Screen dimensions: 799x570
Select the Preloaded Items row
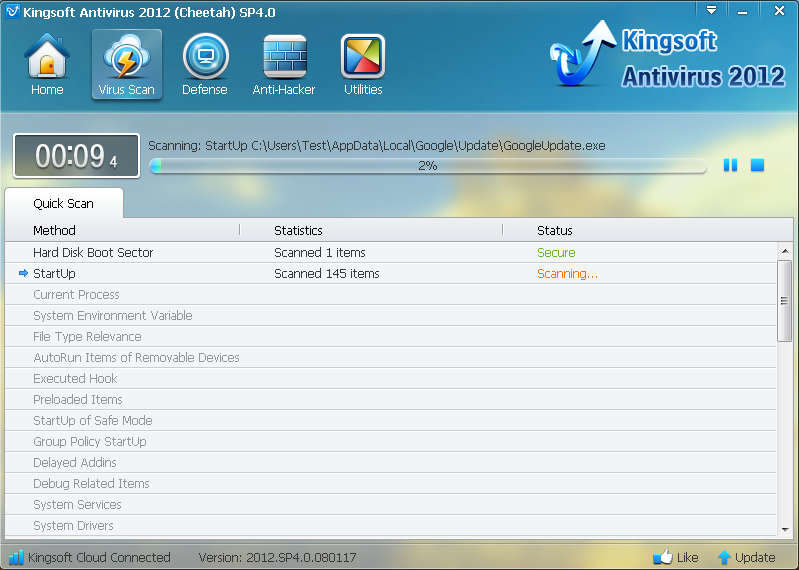tap(391, 399)
